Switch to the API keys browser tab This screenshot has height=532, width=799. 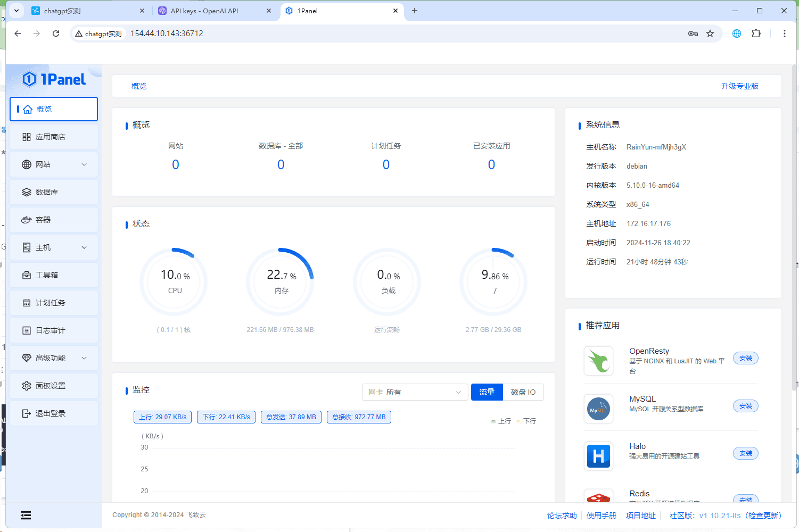(204, 11)
